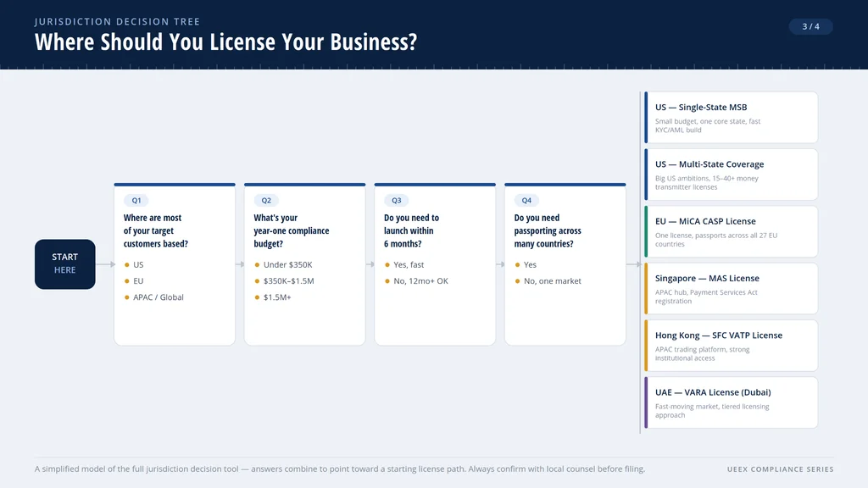Select 'Yes, fast' launch option
Screen dimensions: 868x488
click(x=404, y=264)
